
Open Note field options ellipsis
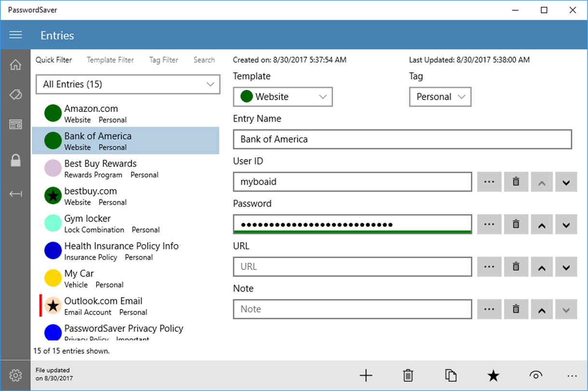490,309
